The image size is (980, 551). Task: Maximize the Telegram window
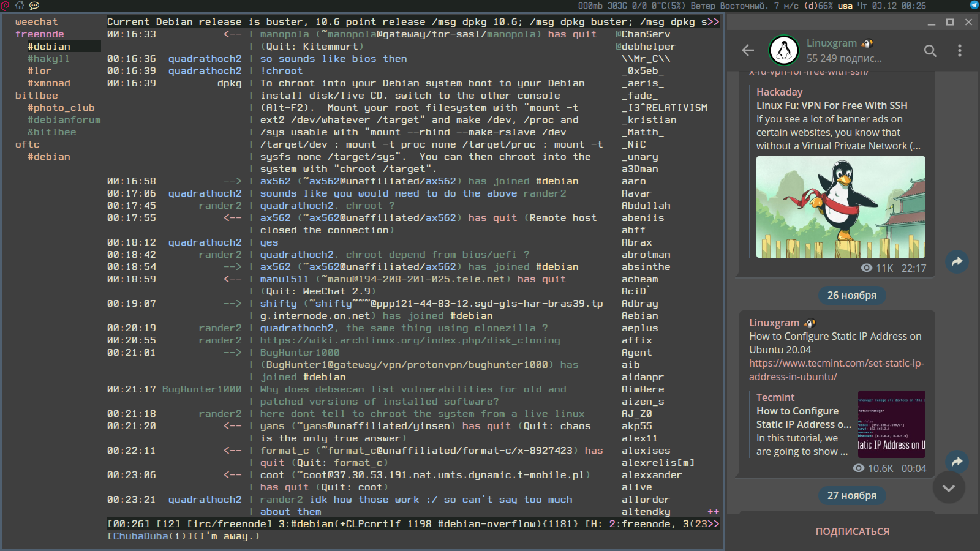point(950,22)
